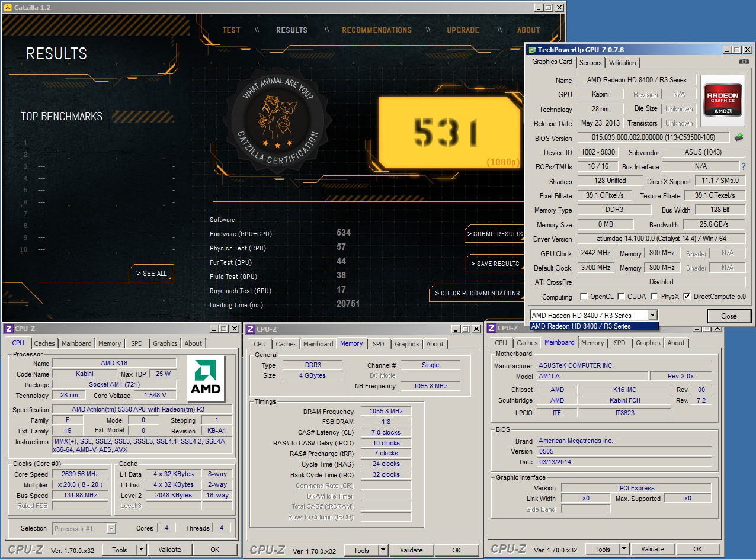Switch to the Sensors tab in GPU-Z
Image resolution: width=756 pixels, height=559 pixels.
point(590,62)
